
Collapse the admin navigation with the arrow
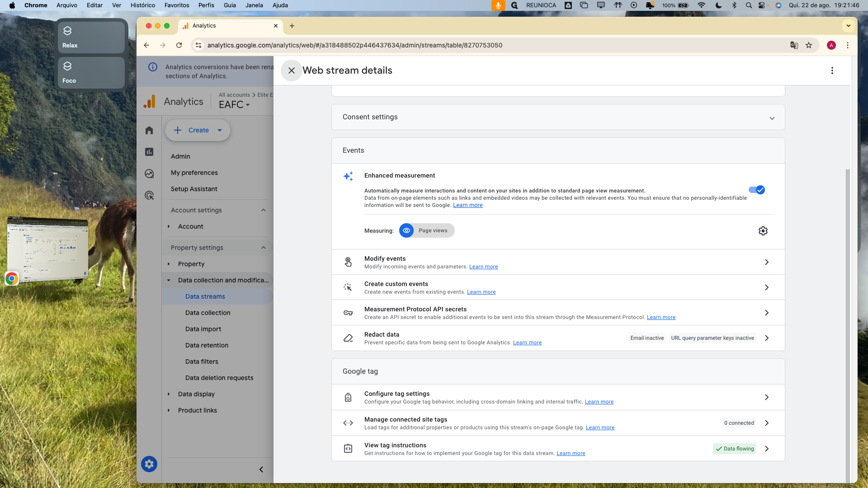point(261,469)
